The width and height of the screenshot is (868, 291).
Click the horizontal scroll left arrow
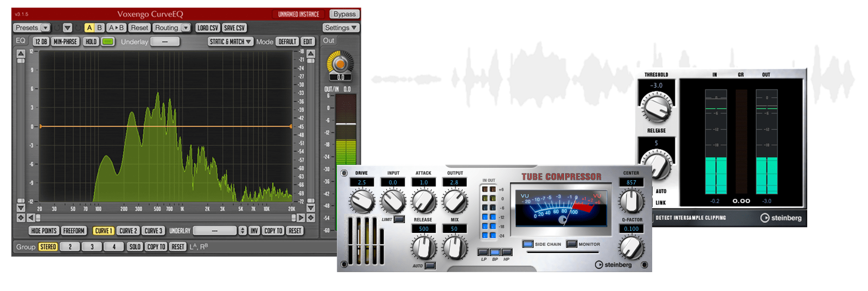(x=30, y=218)
